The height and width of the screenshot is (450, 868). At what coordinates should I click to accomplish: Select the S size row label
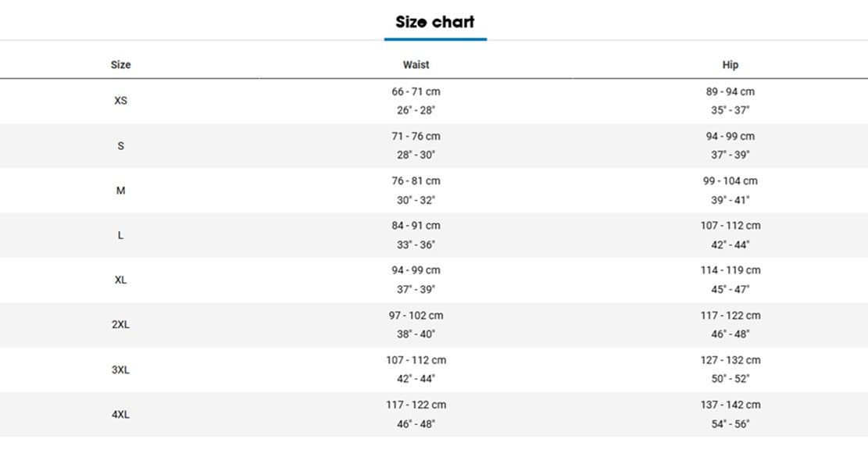pos(120,145)
